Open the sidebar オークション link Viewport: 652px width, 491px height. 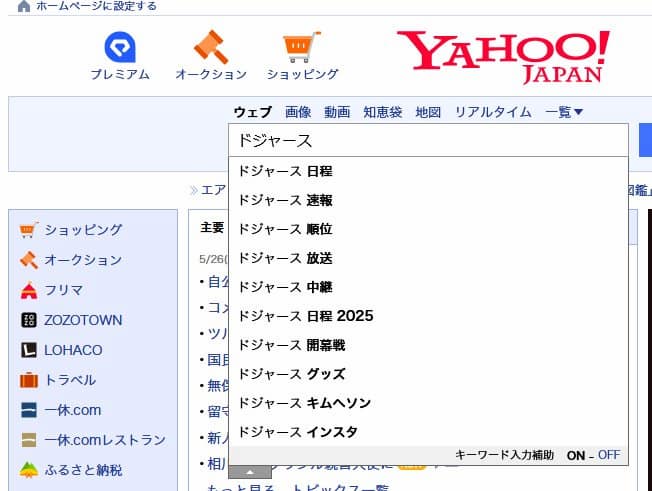tap(83, 260)
